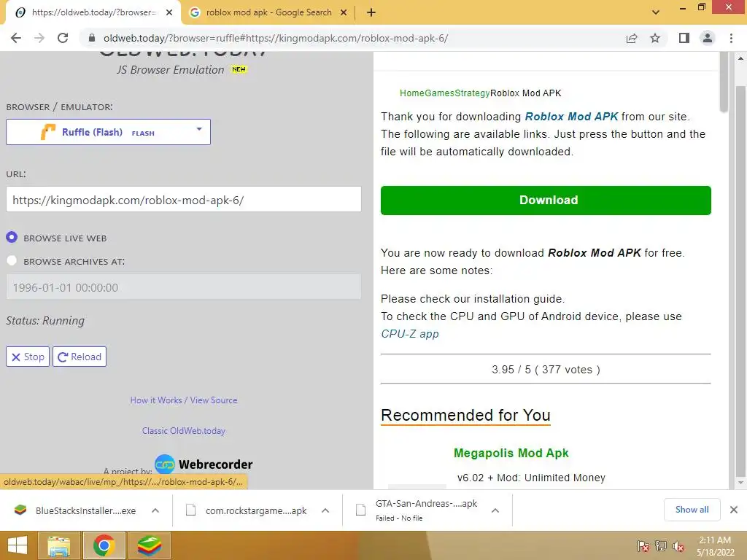Open File Explorer from taskbar
747x560 pixels.
pyautogui.click(x=59, y=545)
